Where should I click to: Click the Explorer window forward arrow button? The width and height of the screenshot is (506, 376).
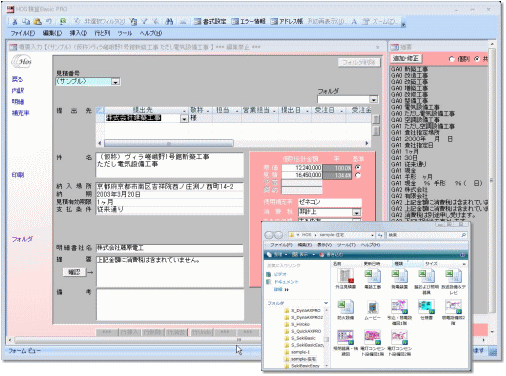pyautogui.click(x=278, y=235)
